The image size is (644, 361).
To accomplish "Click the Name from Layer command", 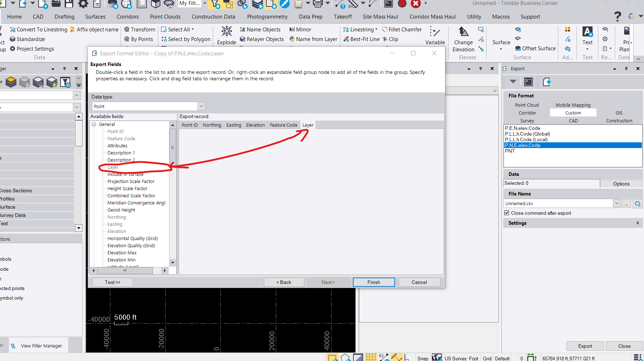I will 313,39.
